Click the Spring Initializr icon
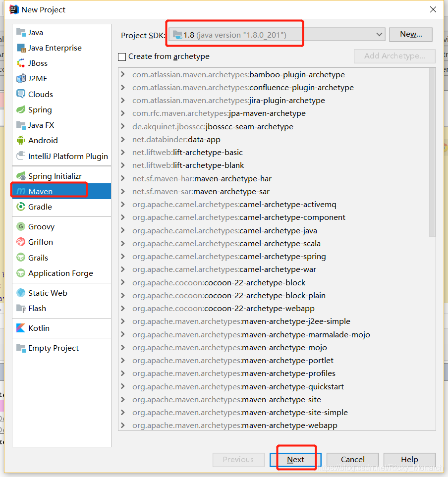The image size is (448, 477). pyautogui.click(x=21, y=176)
